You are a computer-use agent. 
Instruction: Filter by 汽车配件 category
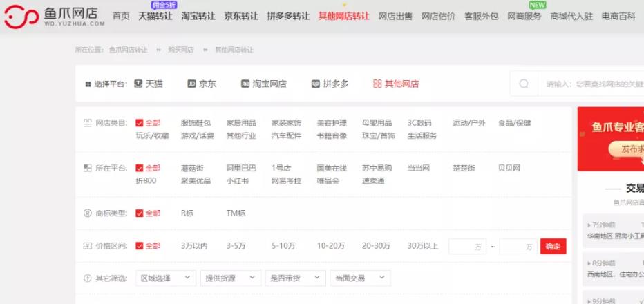coord(286,135)
